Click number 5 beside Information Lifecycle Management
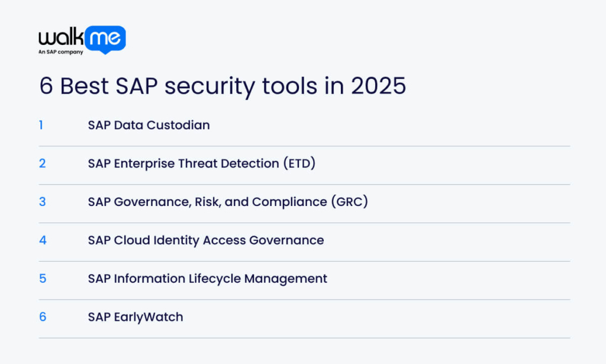606x364 pixels. [x=43, y=279]
